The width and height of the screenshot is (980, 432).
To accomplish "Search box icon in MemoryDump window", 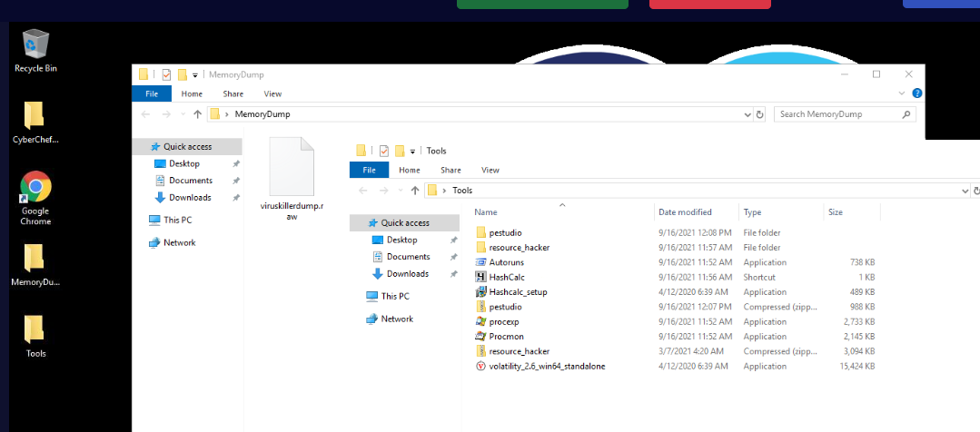I will 906,114.
